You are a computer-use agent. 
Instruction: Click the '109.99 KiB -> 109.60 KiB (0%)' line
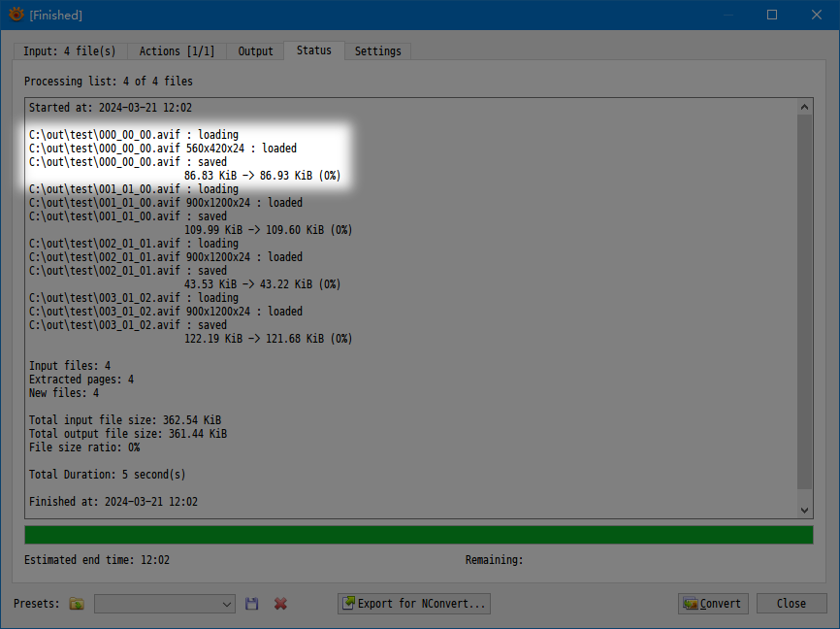point(269,230)
